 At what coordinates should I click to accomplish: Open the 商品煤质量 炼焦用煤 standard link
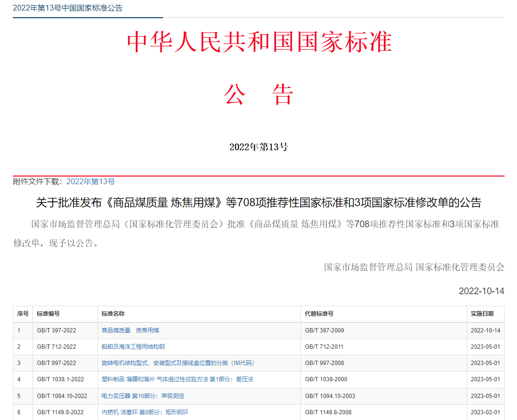[130, 331]
